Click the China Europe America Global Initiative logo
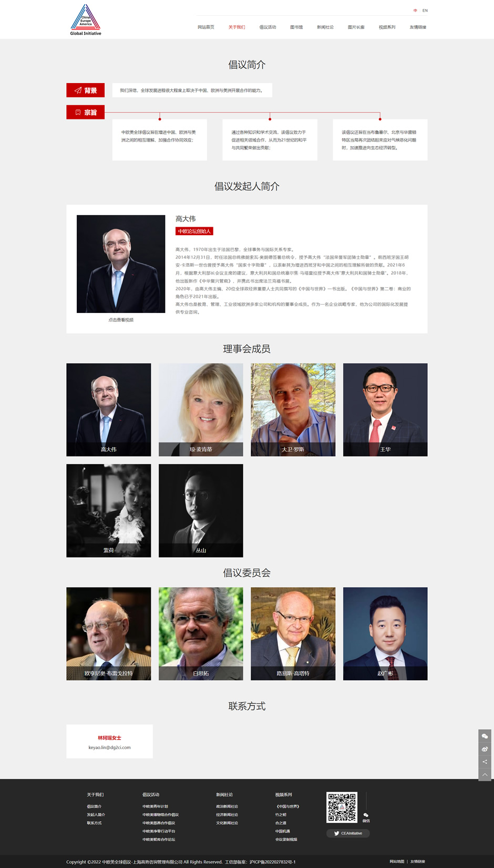Screen dimensions: 494x868 pyautogui.click(x=86, y=19)
